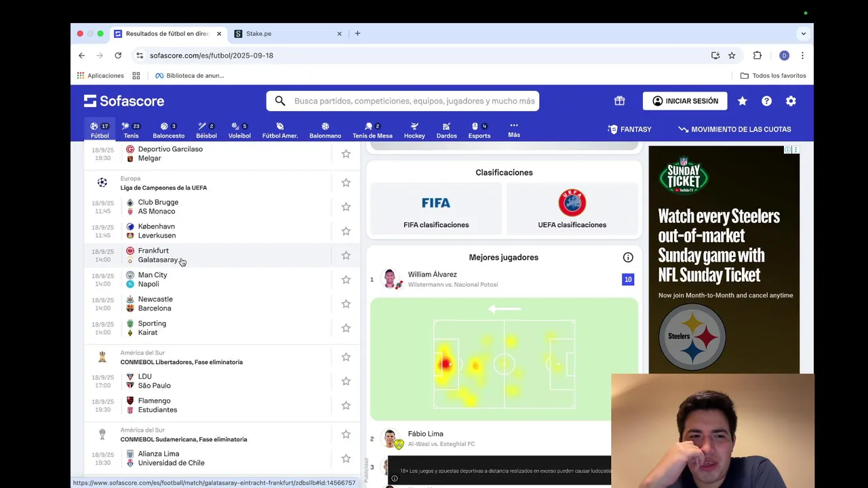Favorite the Deportivo Garcilaso vs Melgar match
Image resolution: width=868 pixels, height=488 pixels.
tap(346, 154)
